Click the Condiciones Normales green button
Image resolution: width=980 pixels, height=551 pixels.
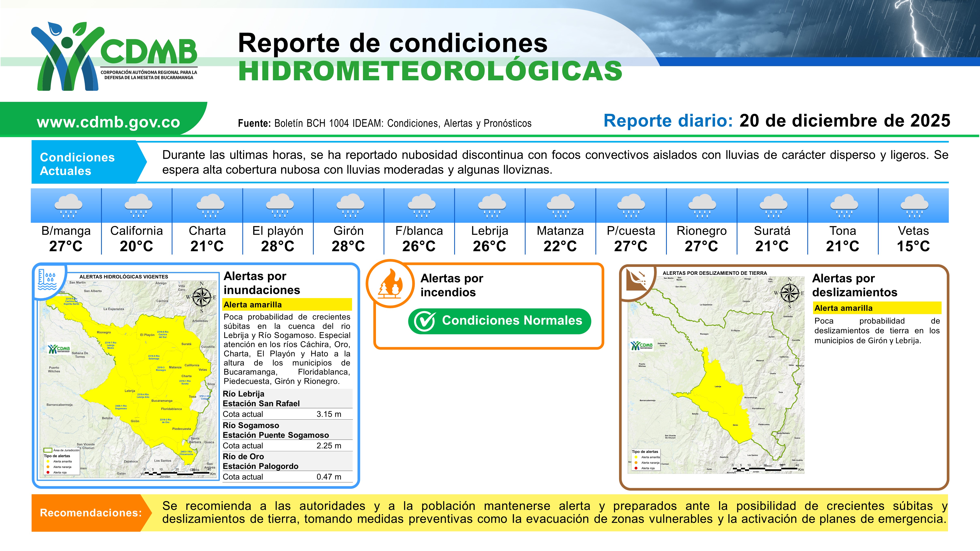click(500, 321)
